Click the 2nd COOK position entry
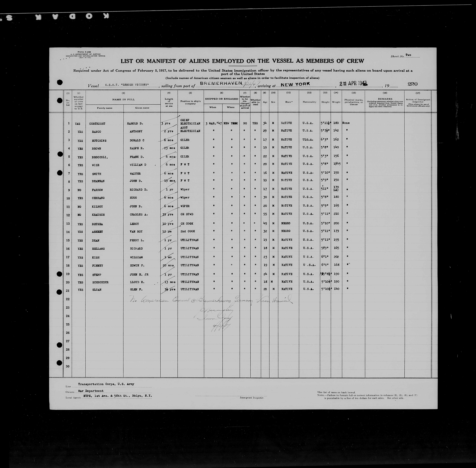The width and height of the screenshot is (476, 468). 188,231
